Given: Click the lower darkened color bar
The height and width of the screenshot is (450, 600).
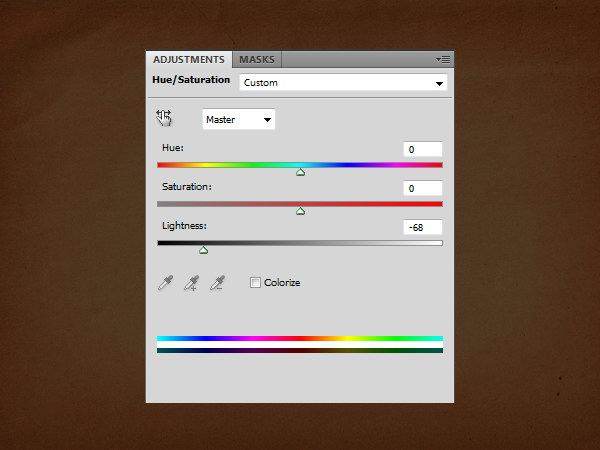Looking at the screenshot, I should coord(300,350).
